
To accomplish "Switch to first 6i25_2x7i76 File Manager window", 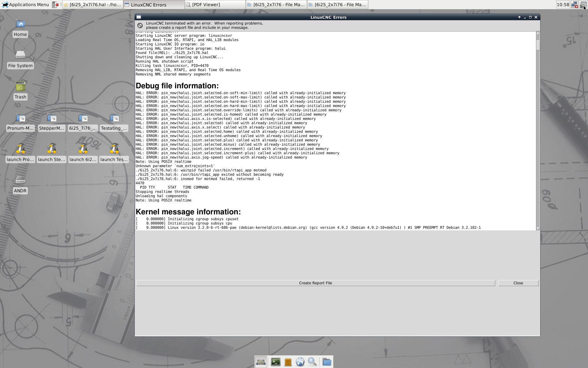I will [x=276, y=5].
